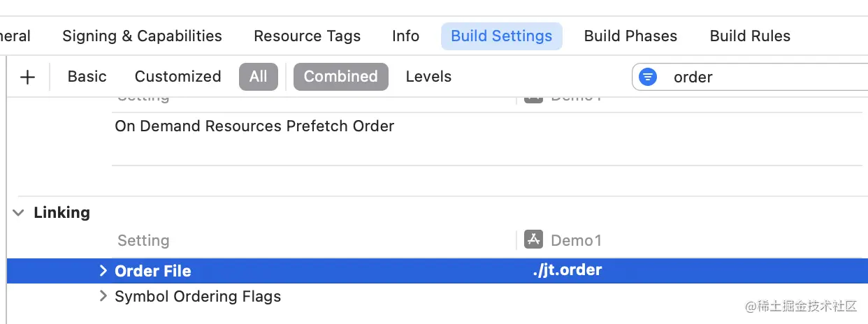
Task: Toggle the Basic settings filter
Action: (x=87, y=77)
